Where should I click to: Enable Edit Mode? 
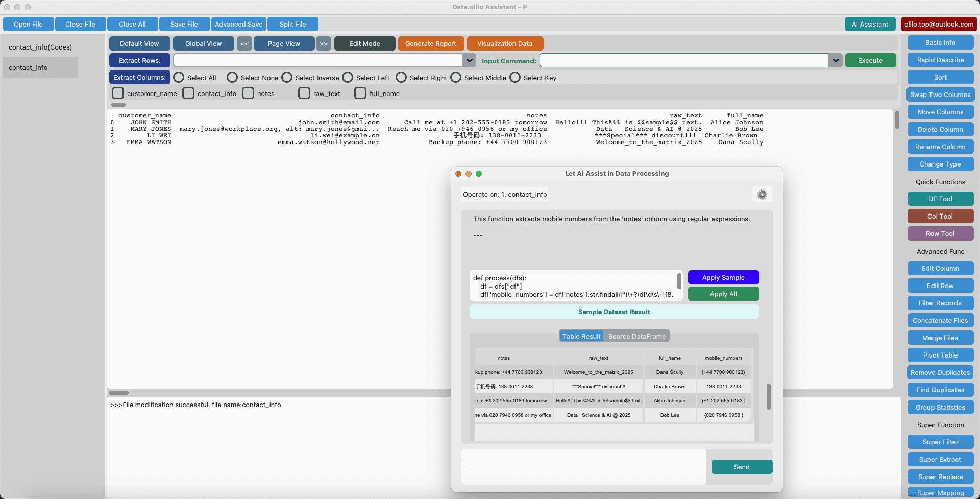coord(364,43)
